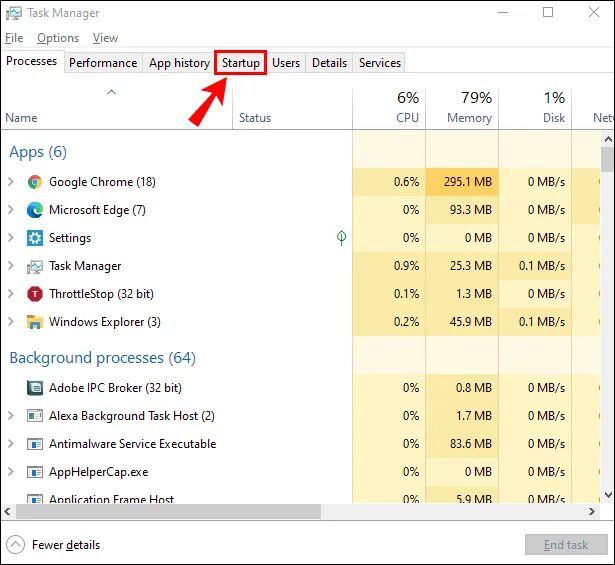This screenshot has height=565, width=615.
Task: Expand the Settings process group
Action: coord(11,238)
